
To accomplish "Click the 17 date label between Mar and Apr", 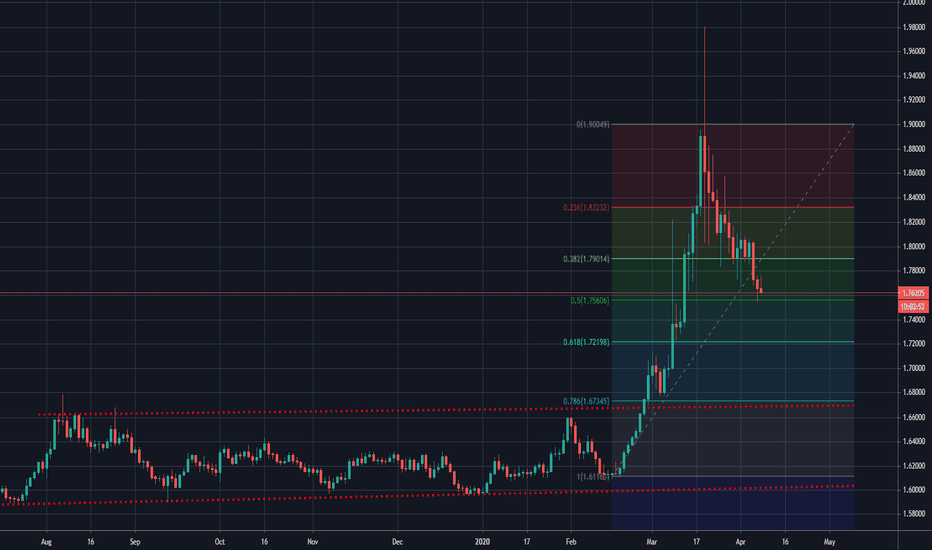I will point(697,542).
